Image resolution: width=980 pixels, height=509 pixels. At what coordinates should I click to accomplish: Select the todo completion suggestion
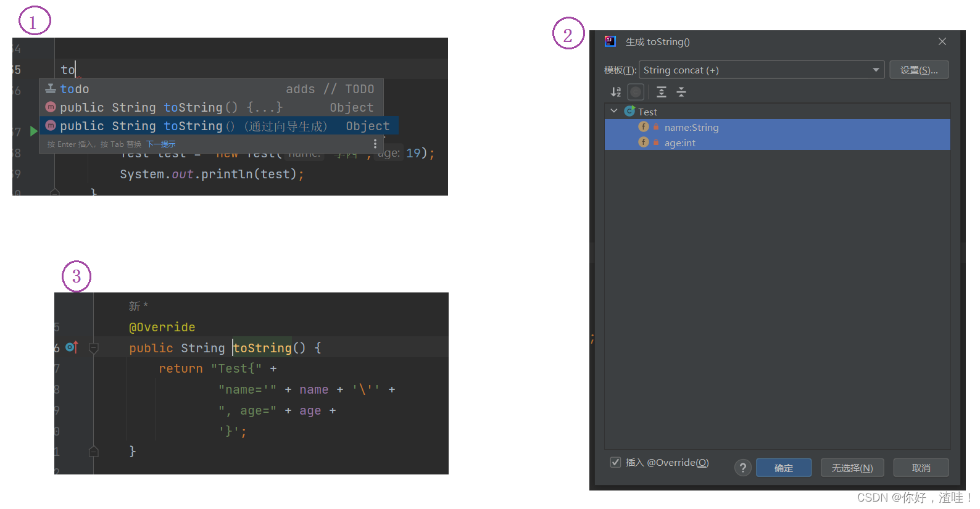tap(212, 89)
